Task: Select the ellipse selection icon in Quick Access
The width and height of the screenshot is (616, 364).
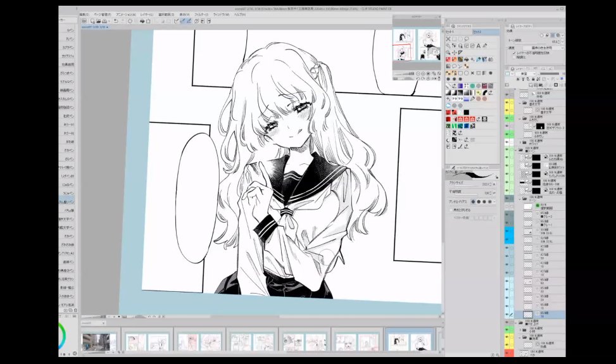Action: point(460,39)
